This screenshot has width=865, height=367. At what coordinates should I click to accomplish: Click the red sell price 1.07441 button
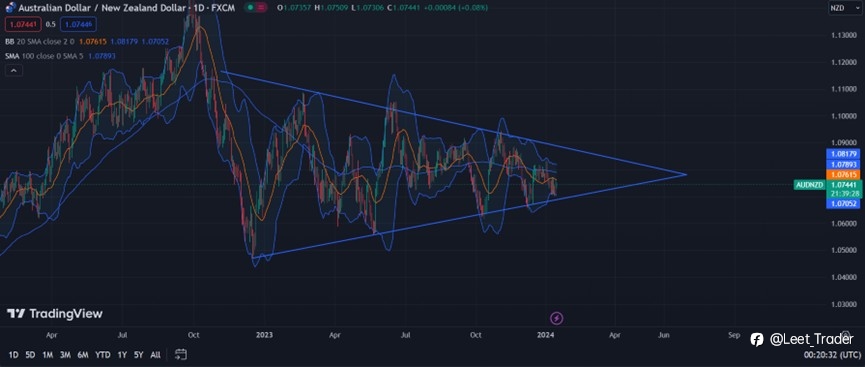[x=22, y=24]
